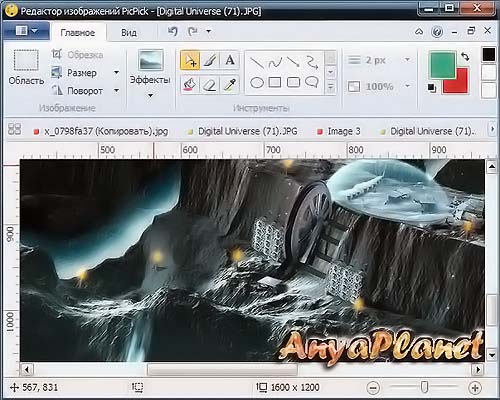
Task: Zoom in with the plus button
Action: [475, 388]
